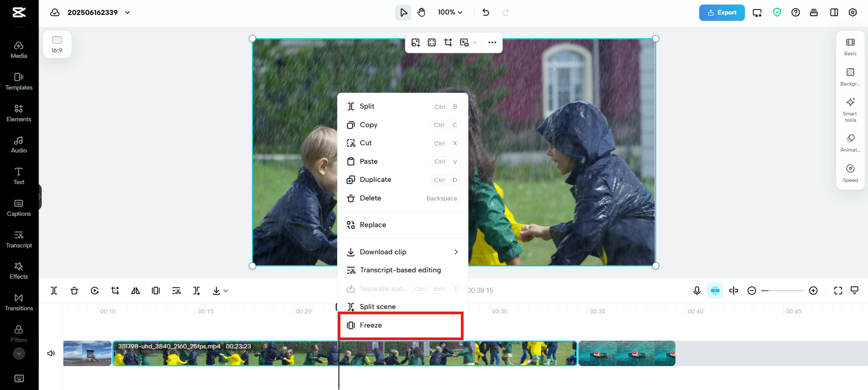The height and width of the screenshot is (390, 868).
Task: Toggle the timeline snapping magnet button
Action: point(715,290)
